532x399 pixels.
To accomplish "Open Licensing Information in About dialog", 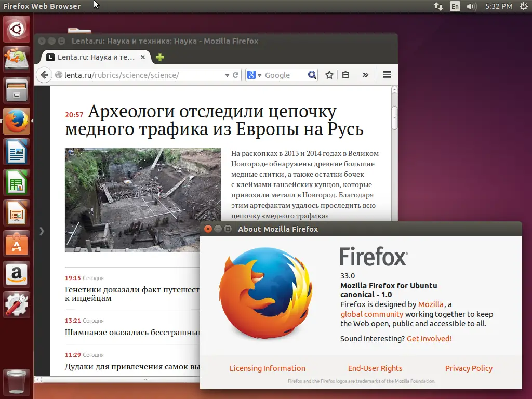I will [x=268, y=368].
